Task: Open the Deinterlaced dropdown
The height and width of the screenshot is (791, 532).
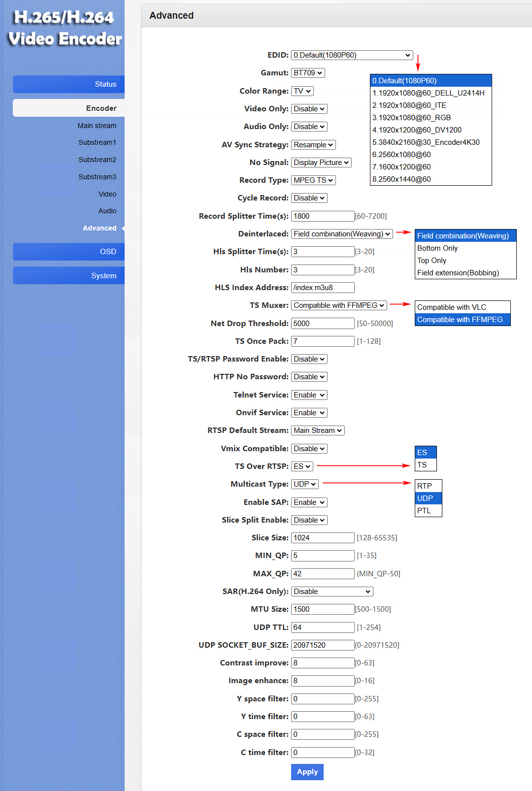Action: 342,234
